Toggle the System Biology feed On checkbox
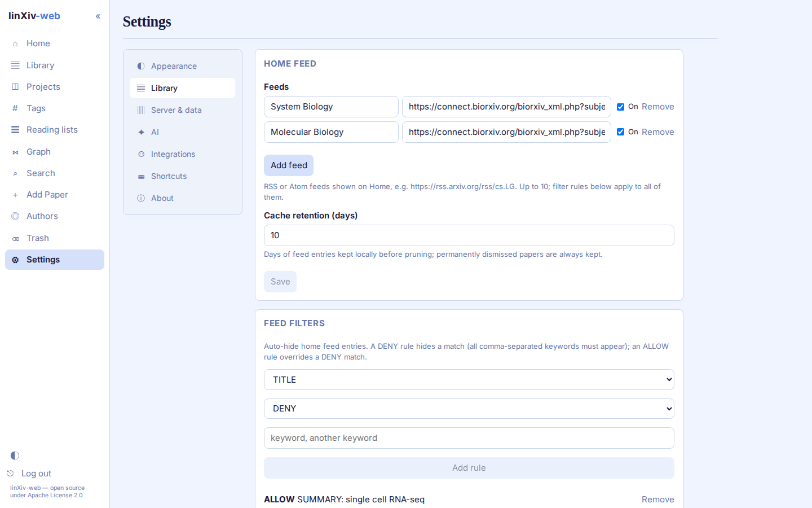This screenshot has width=812, height=508. [x=620, y=107]
